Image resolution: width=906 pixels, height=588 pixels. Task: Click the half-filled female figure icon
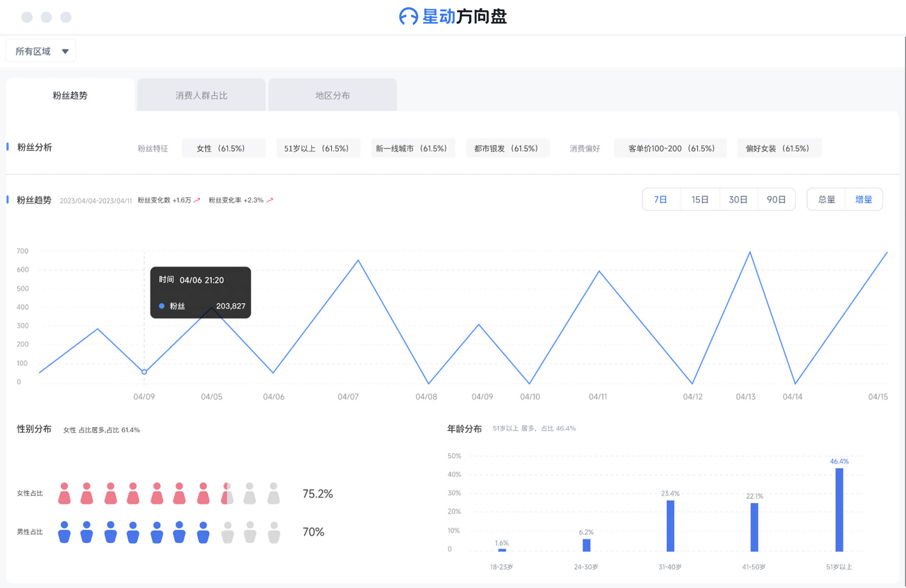pos(227,494)
